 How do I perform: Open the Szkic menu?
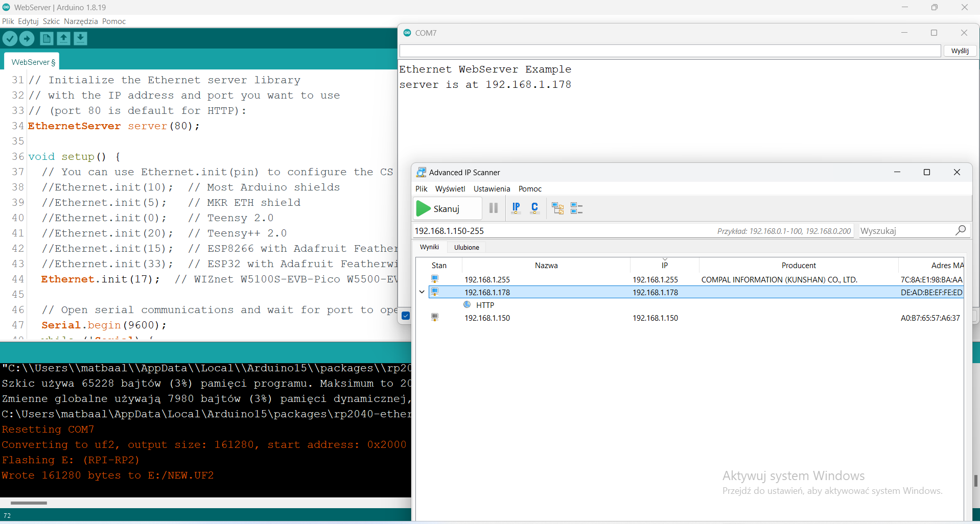[x=51, y=21]
